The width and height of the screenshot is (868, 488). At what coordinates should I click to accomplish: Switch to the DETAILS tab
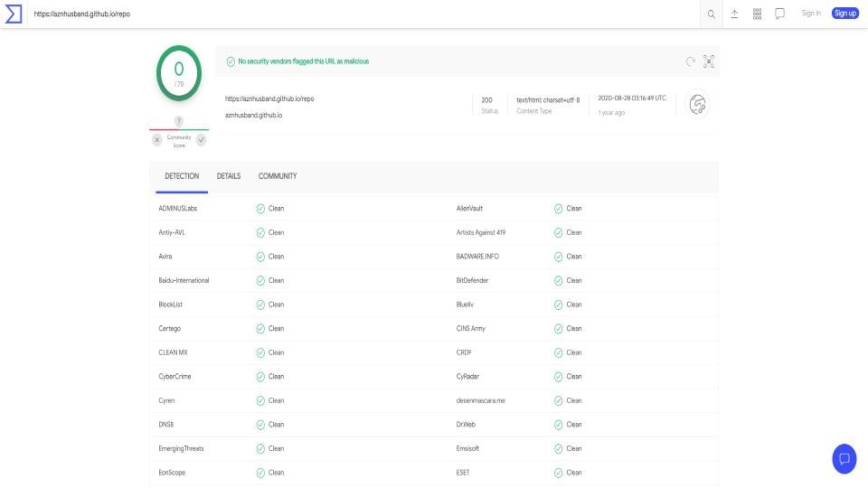point(229,176)
